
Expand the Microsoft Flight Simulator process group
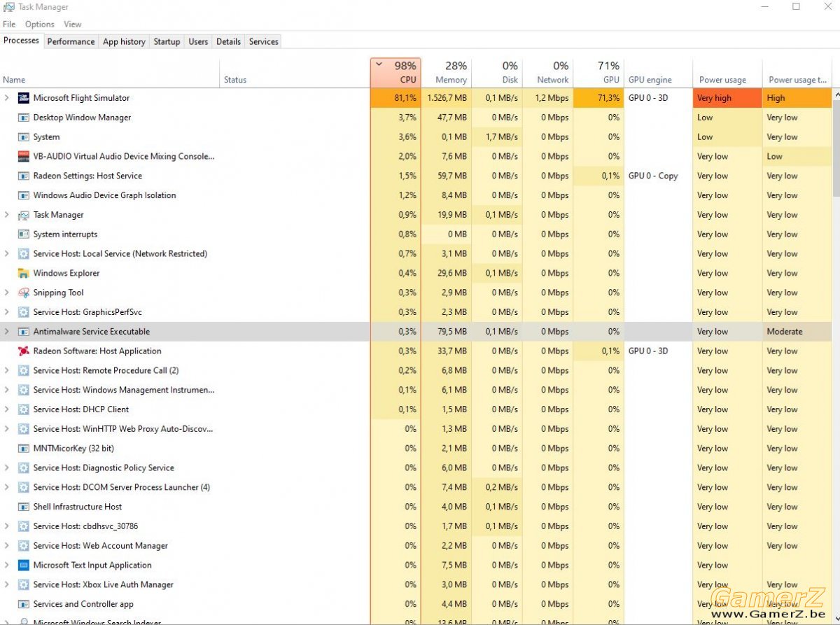click(6, 98)
